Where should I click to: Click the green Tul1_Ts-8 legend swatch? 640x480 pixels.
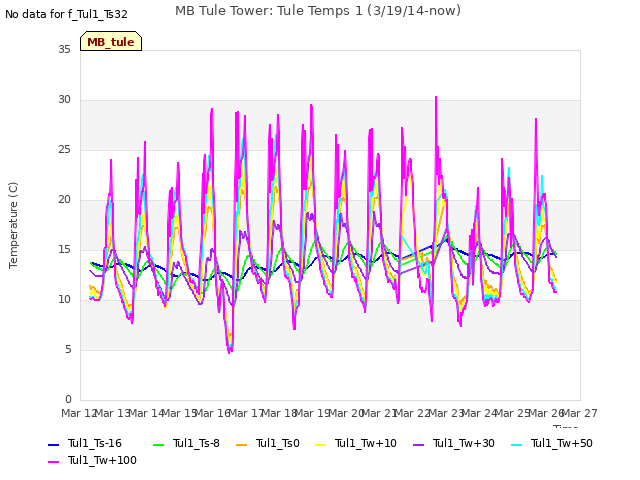tap(158, 444)
